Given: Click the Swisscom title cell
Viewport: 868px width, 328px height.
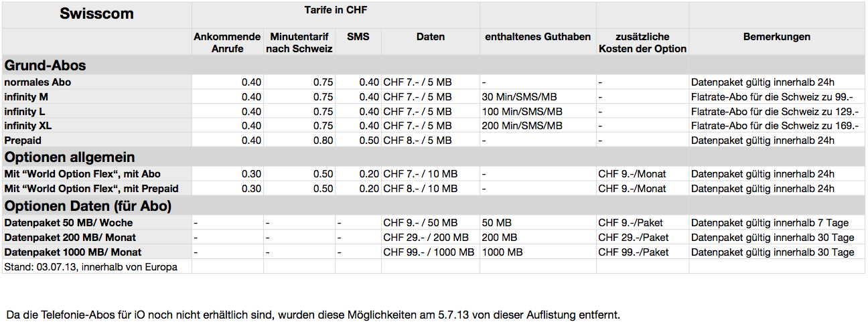Looking at the screenshot, I should click(x=96, y=14).
